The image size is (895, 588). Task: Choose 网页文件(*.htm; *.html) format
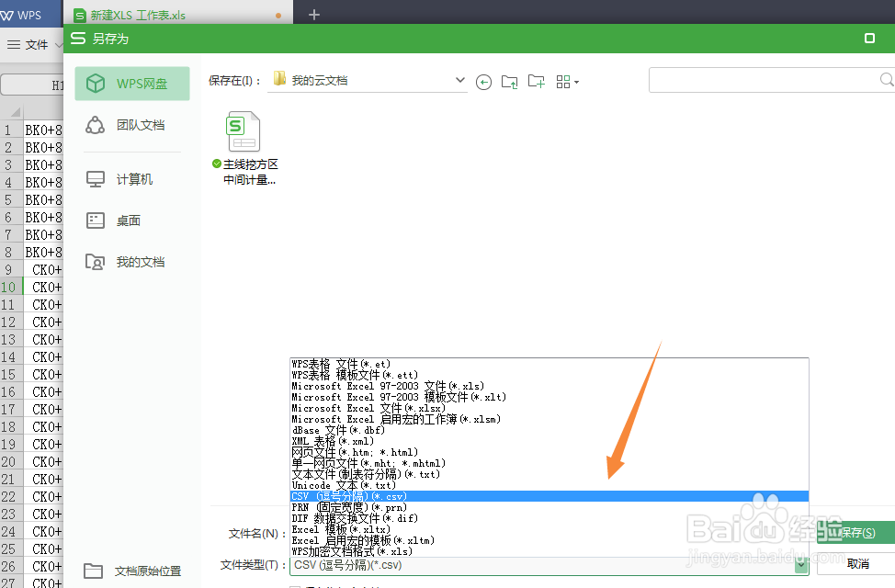(549, 453)
